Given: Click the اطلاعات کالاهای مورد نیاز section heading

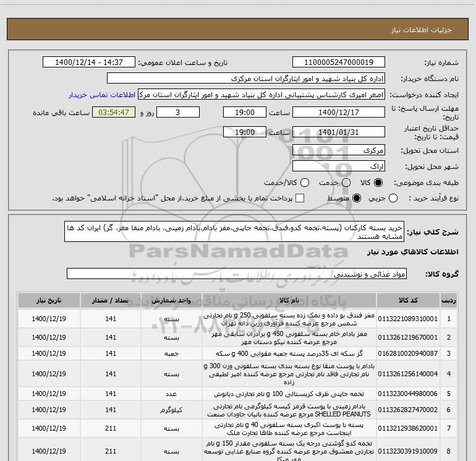Looking at the screenshot, I should [412, 252].
